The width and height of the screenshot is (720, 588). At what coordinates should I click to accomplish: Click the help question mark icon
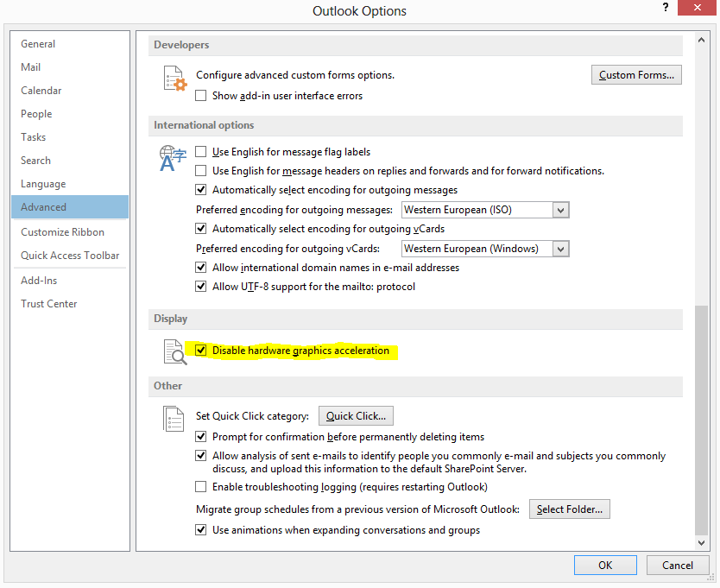tap(666, 8)
